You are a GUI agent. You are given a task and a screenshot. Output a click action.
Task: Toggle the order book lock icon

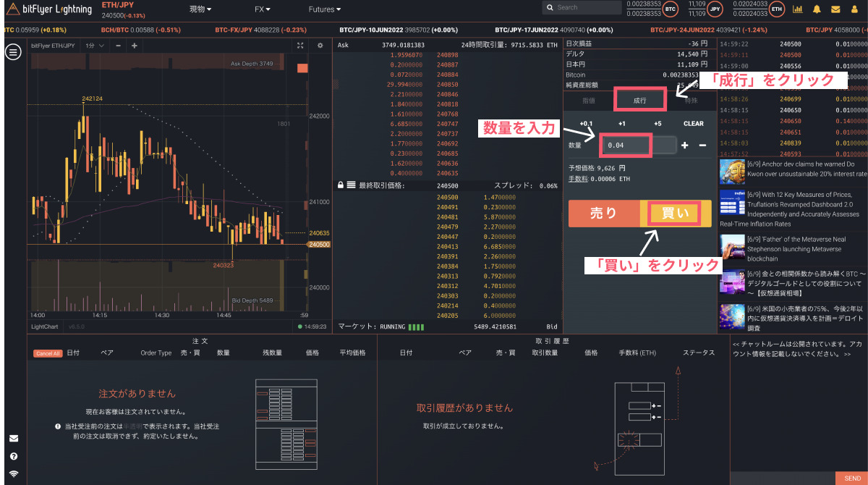[x=341, y=185]
